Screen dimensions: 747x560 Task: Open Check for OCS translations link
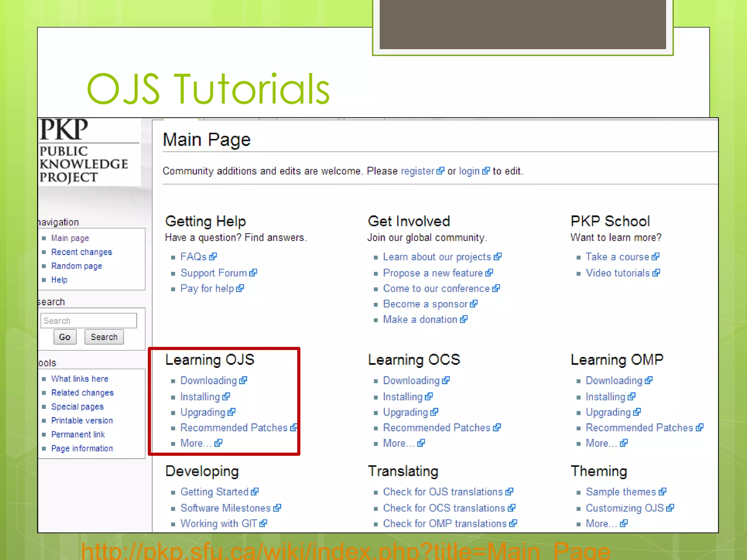(444, 508)
